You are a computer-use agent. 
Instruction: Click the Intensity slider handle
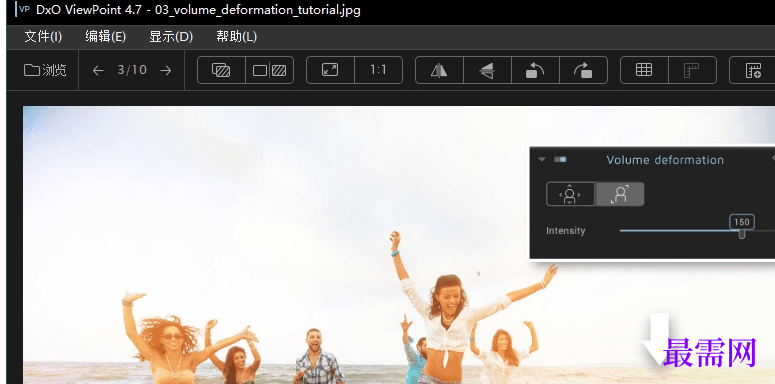pos(741,234)
